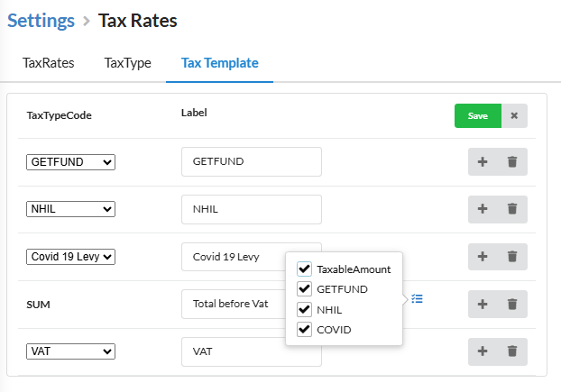Screen dimensions: 561x392
Task: Click the plus icon in GETFUND row
Action: point(482,162)
